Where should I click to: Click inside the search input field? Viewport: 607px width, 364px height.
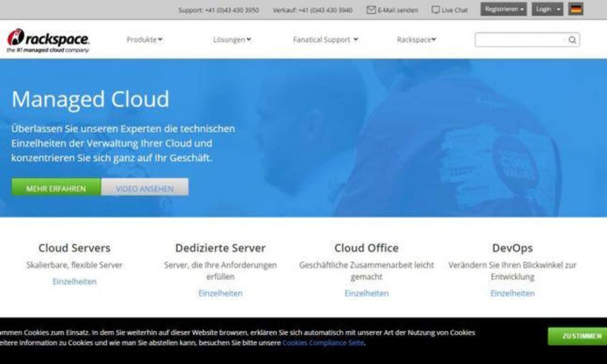(520, 39)
